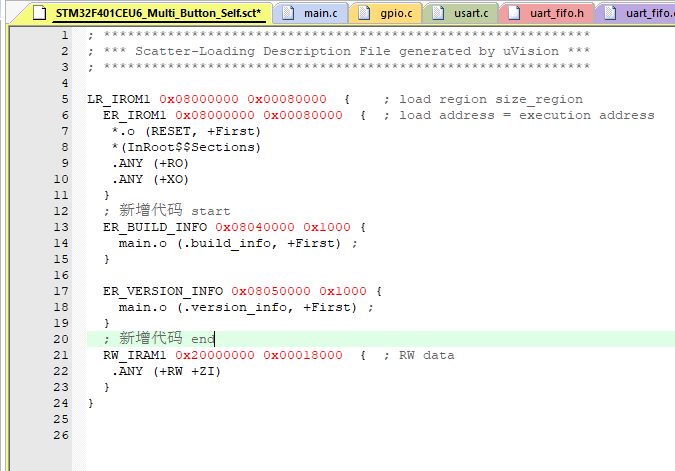Click 0x00018000 on line 21
Viewport: 675px width, 471px height.
pos(303,356)
